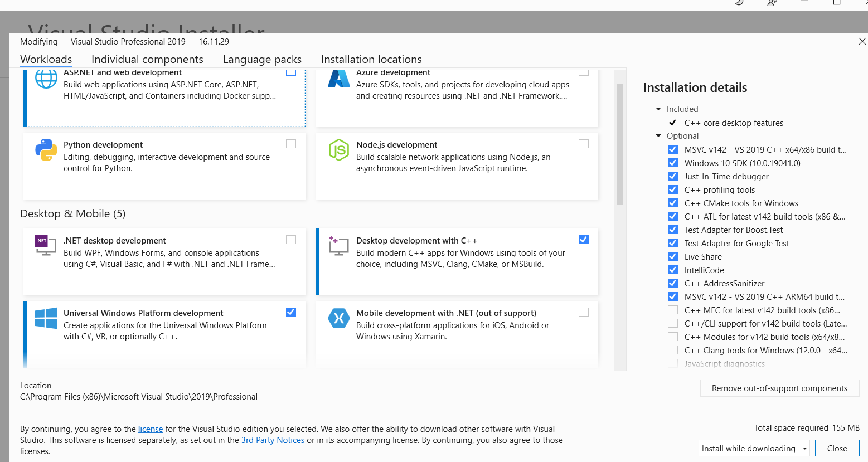Click the ASP.NET globe workload icon
This screenshot has width=868, height=462.
pos(46,78)
